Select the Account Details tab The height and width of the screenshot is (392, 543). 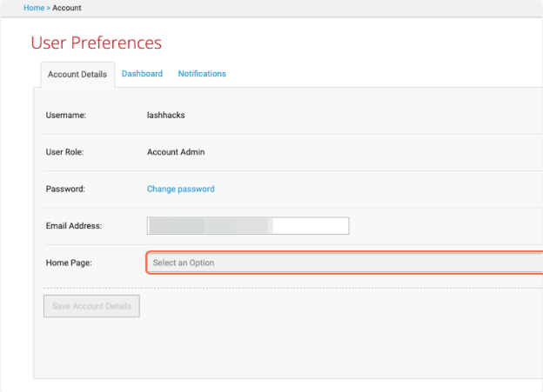pyautogui.click(x=77, y=75)
